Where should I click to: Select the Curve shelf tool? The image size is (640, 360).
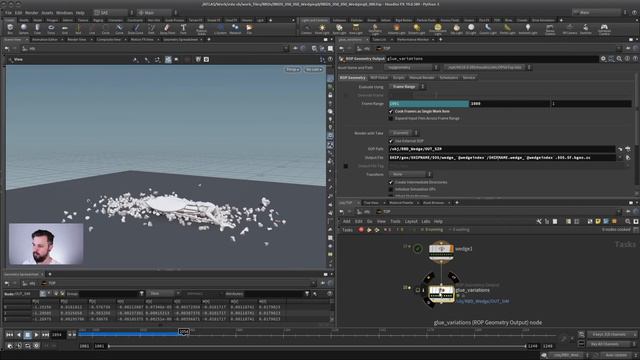[119, 29]
